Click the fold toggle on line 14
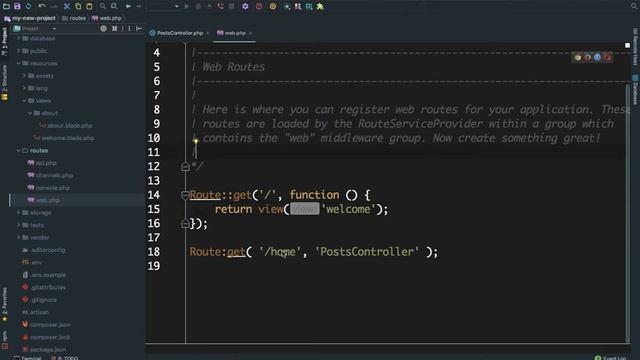 [185, 195]
